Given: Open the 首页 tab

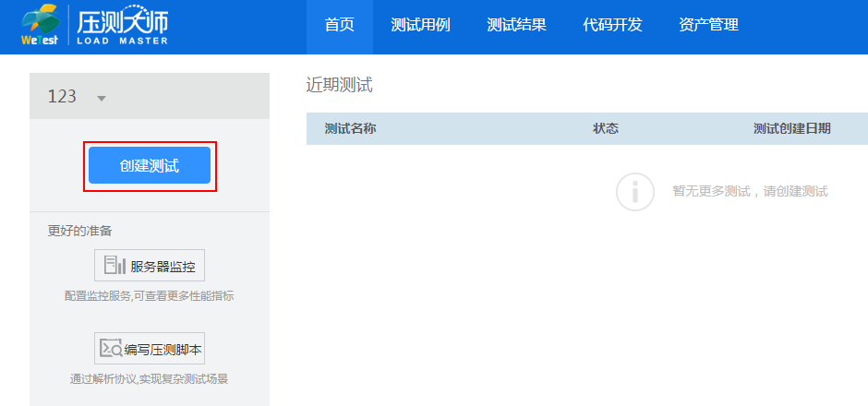Looking at the screenshot, I should pos(339,26).
